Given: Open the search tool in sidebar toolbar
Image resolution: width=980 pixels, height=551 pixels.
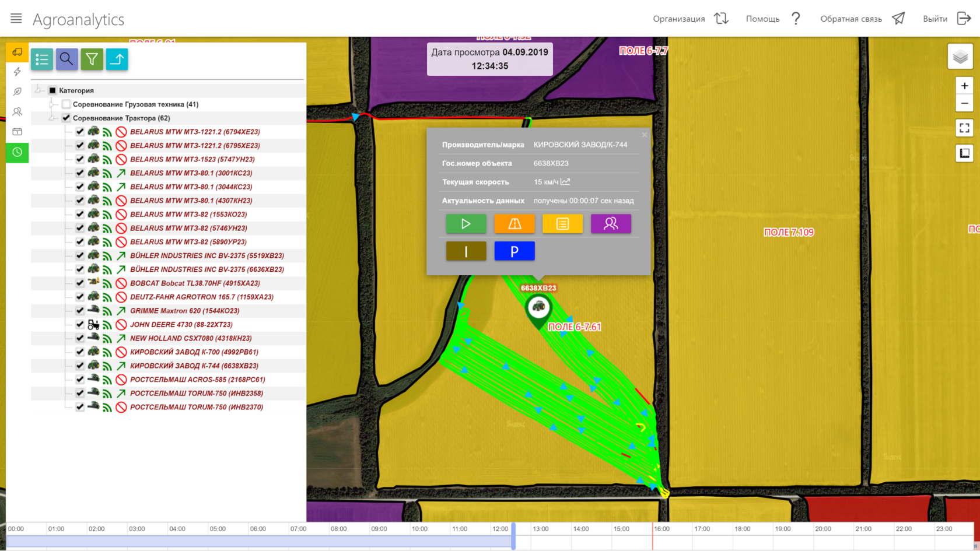Looking at the screenshot, I should pyautogui.click(x=67, y=59).
